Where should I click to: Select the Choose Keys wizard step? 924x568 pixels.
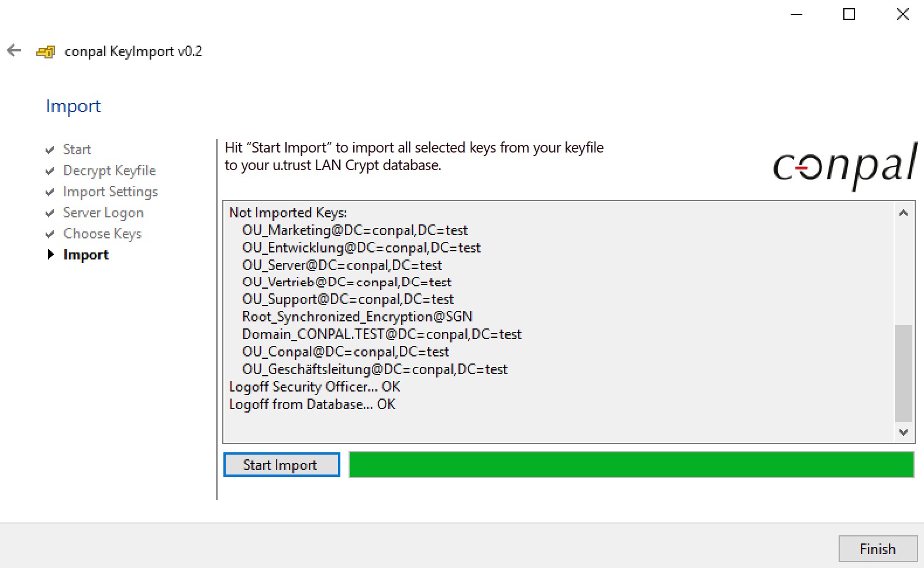pos(102,234)
